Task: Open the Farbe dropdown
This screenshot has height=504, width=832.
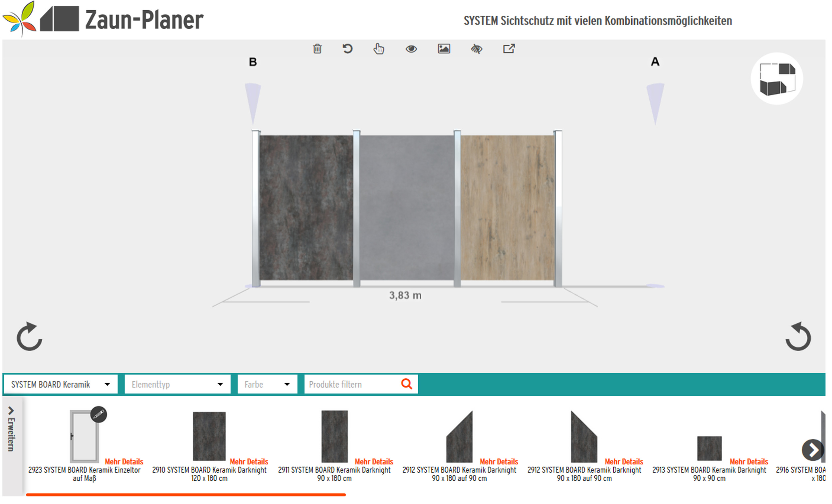Action: click(267, 384)
